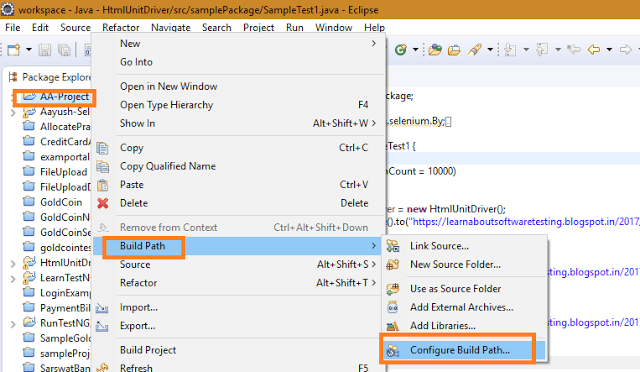The height and width of the screenshot is (372, 640).
Task: Click the '.selenium.By;' import line
Action: pos(416,121)
